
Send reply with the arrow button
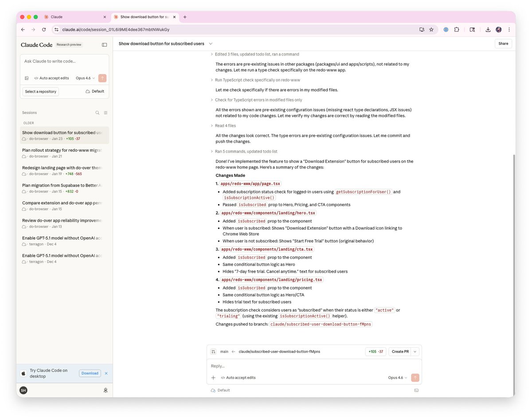click(x=415, y=378)
